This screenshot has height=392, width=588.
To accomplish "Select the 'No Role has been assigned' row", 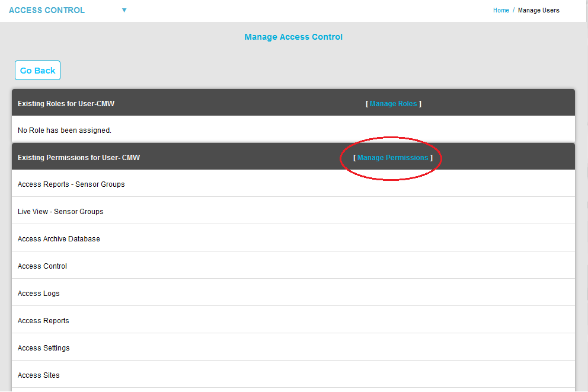I will (65, 130).
